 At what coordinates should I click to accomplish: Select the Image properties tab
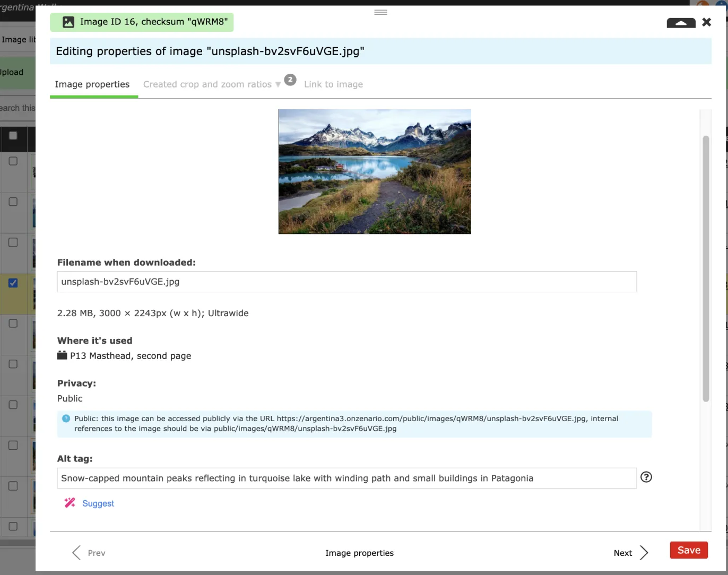[92, 84]
